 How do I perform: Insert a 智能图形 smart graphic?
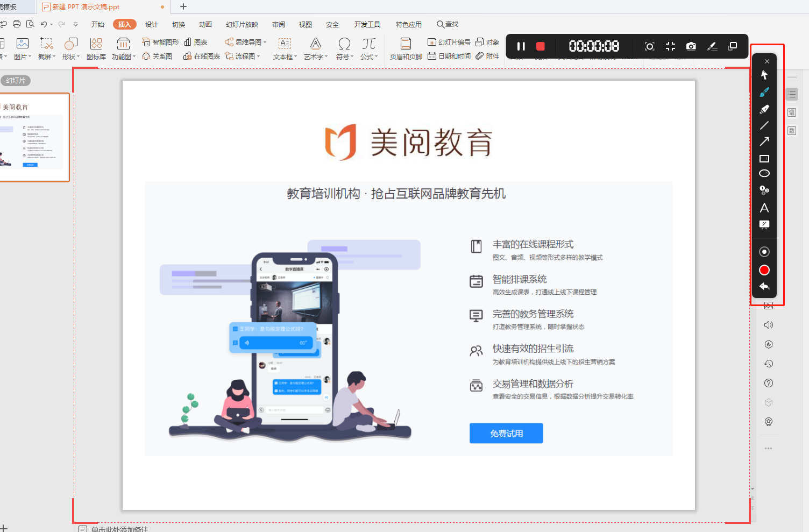pos(160,42)
